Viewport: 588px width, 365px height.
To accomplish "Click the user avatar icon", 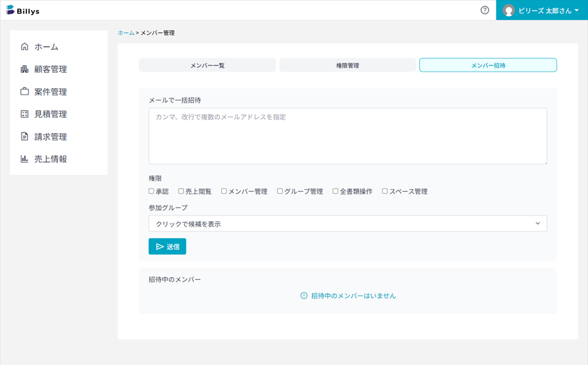I will [x=509, y=10].
